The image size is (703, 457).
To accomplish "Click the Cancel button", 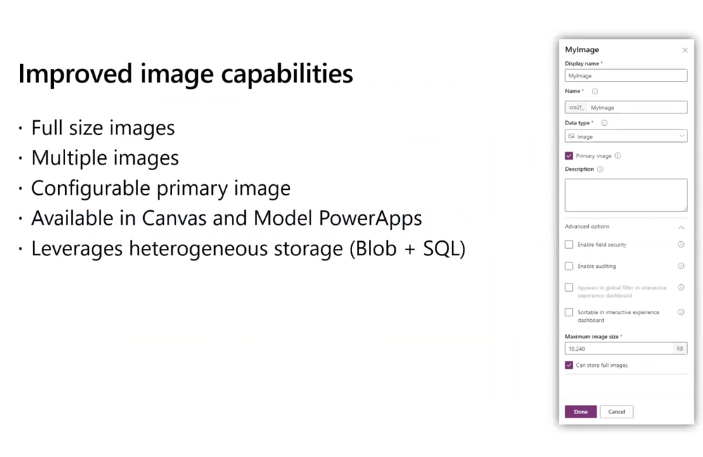I will point(617,411).
